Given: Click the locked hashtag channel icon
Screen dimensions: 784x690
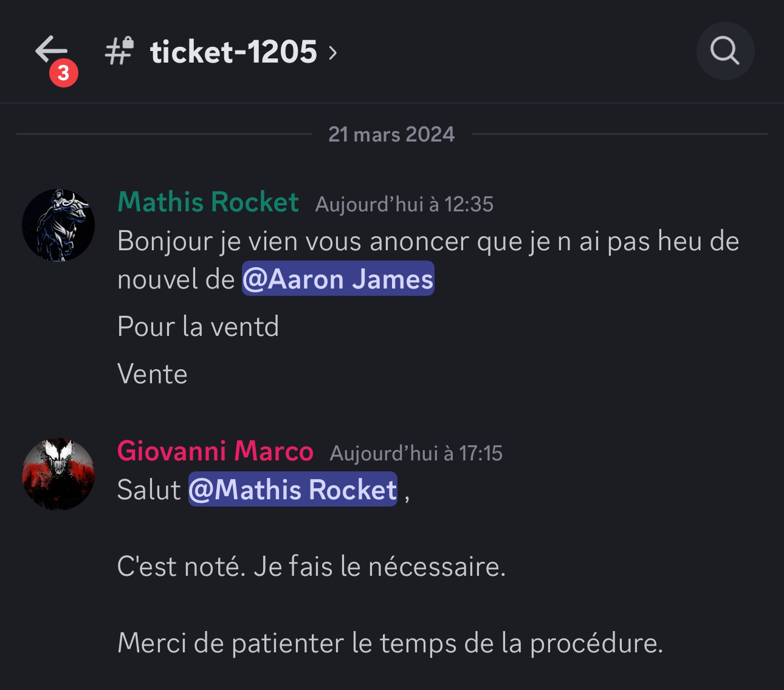Looking at the screenshot, I should click(119, 51).
